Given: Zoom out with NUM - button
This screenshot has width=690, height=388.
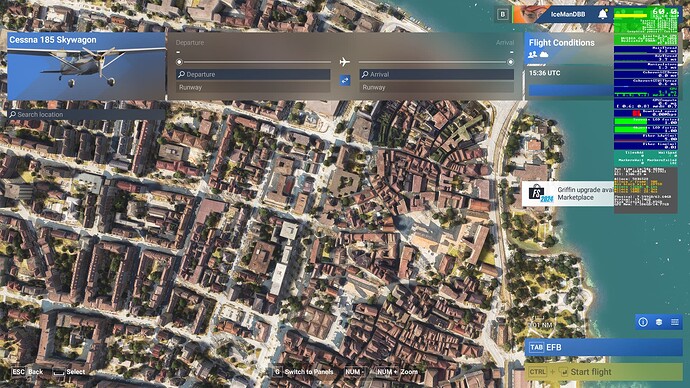Looking at the screenshot, I should [354, 372].
